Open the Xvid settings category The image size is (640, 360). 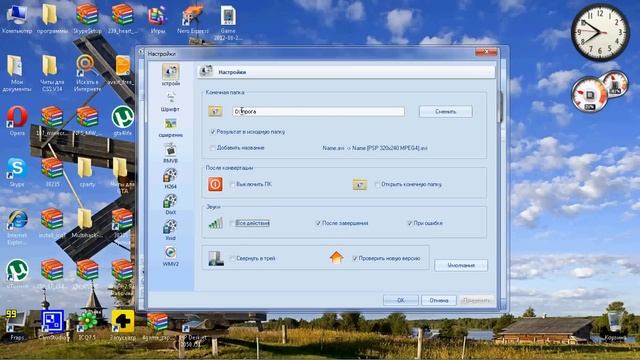[x=171, y=230]
